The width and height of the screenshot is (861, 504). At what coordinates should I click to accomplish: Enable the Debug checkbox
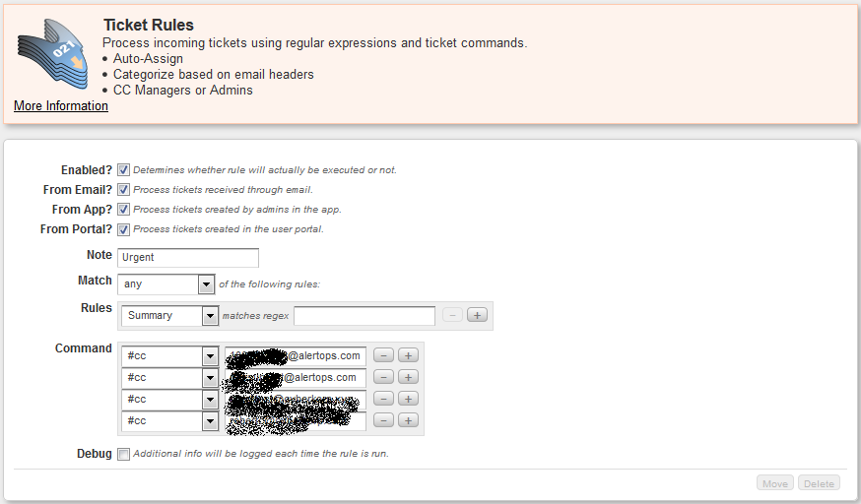[124, 454]
